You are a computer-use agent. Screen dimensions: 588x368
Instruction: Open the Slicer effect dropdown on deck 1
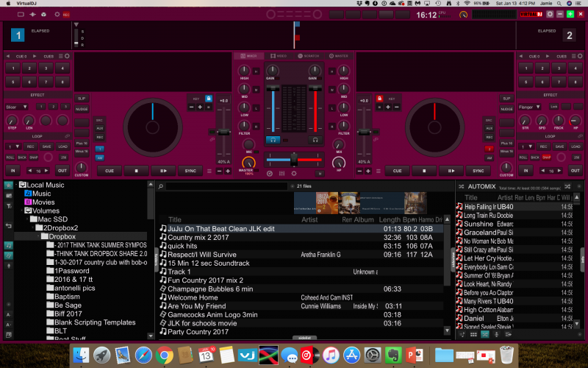click(x=16, y=107)
